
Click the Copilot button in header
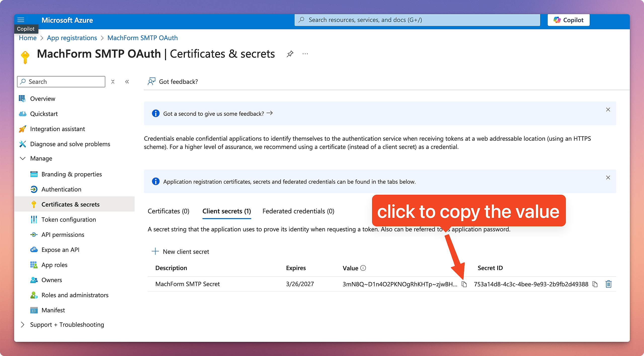point(568,20)
